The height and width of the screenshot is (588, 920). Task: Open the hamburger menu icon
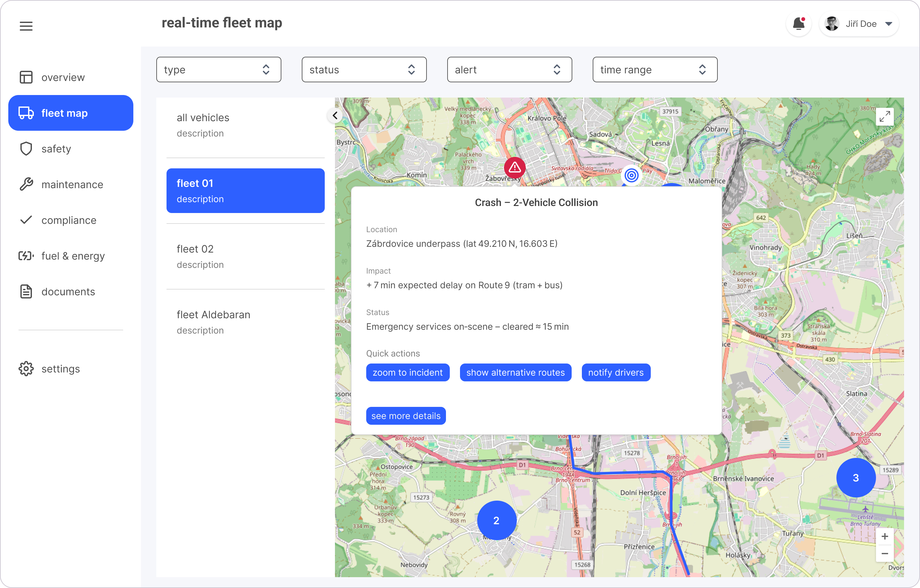(x=26, y=26)
